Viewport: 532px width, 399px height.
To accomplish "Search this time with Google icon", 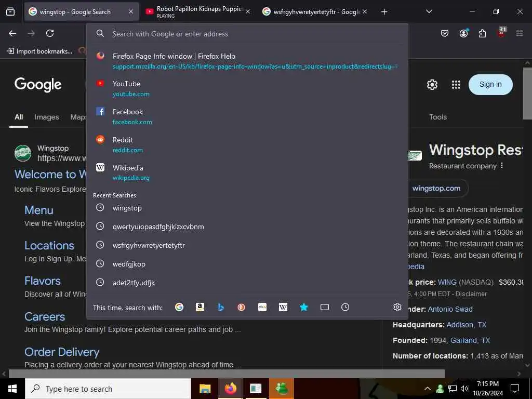I will [179, 308].
